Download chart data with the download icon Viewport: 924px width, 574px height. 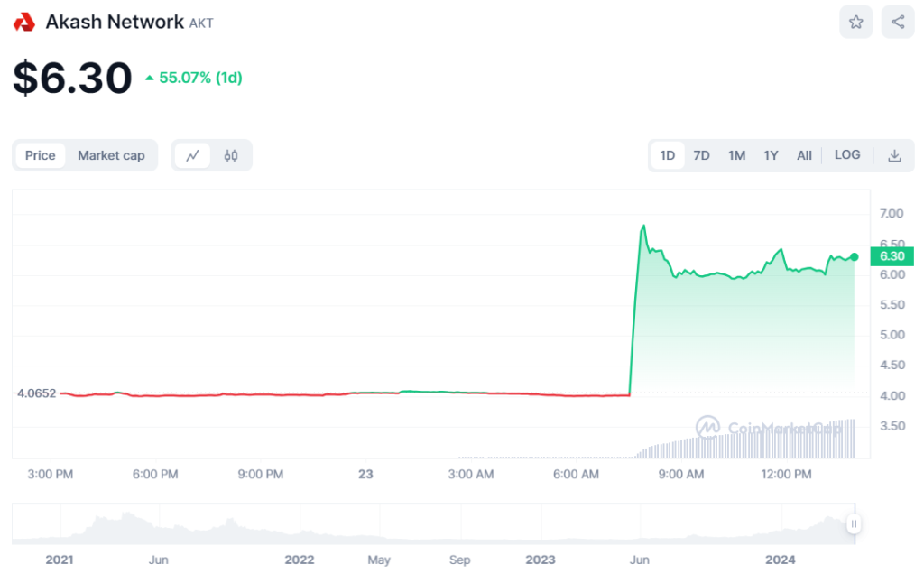(894, 155)
